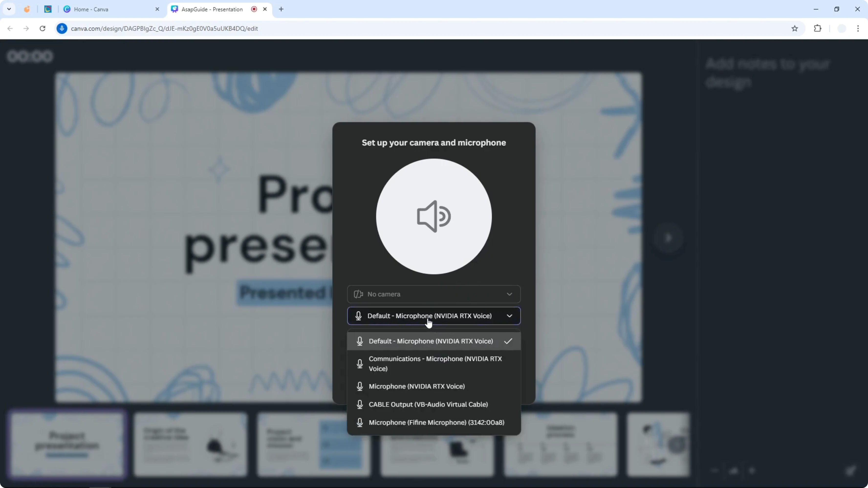Select the fifth slide thumbnail
The height and width of the screenshot is (488, 868).
pos(561,445)
